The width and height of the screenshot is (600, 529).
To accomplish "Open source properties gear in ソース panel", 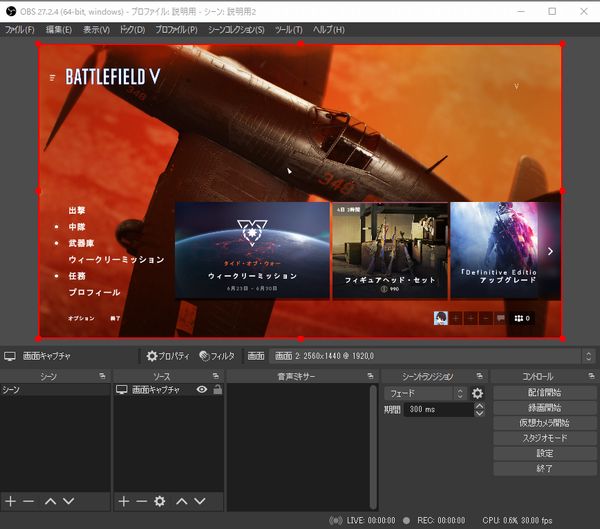I will pyautogui.click(x=160, y=501).
